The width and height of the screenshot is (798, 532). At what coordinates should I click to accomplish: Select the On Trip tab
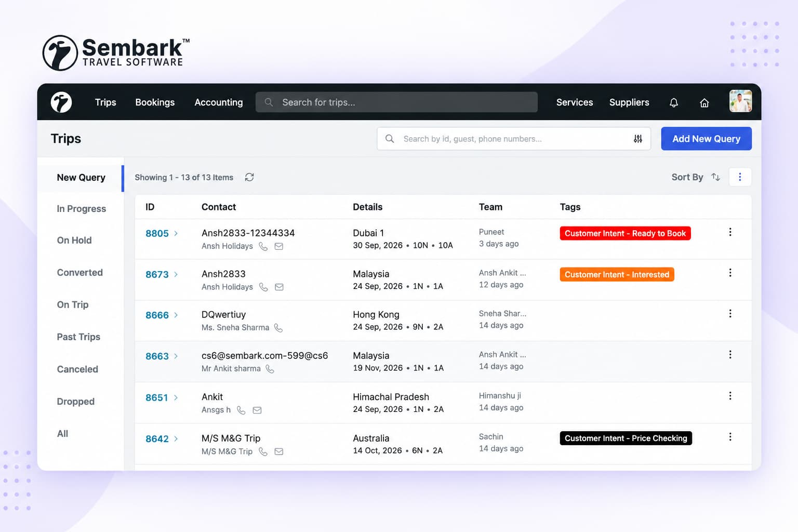pos(73,305)
